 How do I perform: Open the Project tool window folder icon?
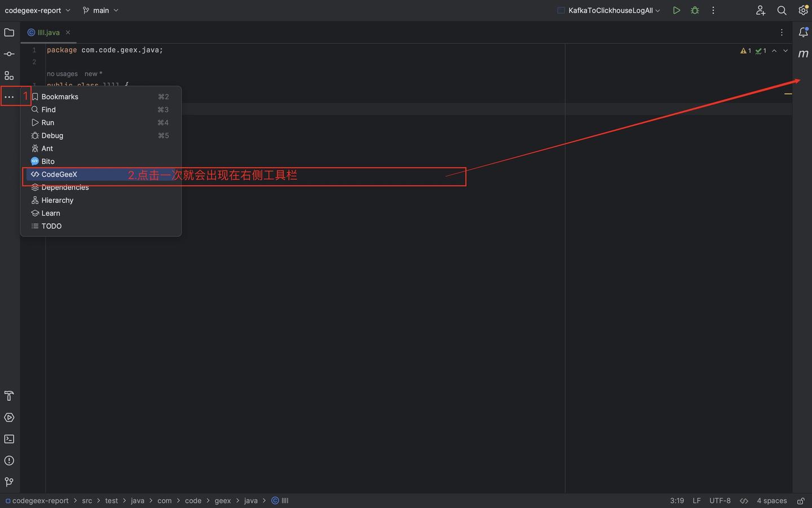(x=9, y=32)
